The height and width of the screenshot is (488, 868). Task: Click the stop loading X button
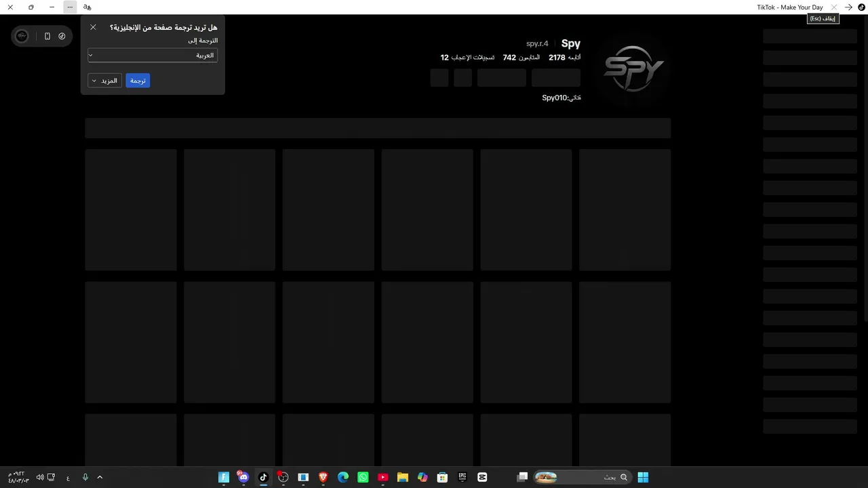[x=834, y=7]
